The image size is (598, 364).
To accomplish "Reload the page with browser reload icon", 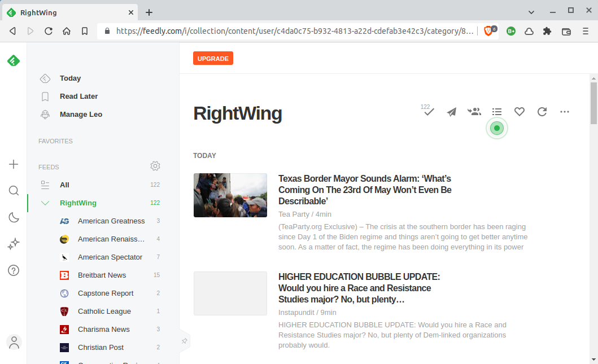I will (49, 31).
